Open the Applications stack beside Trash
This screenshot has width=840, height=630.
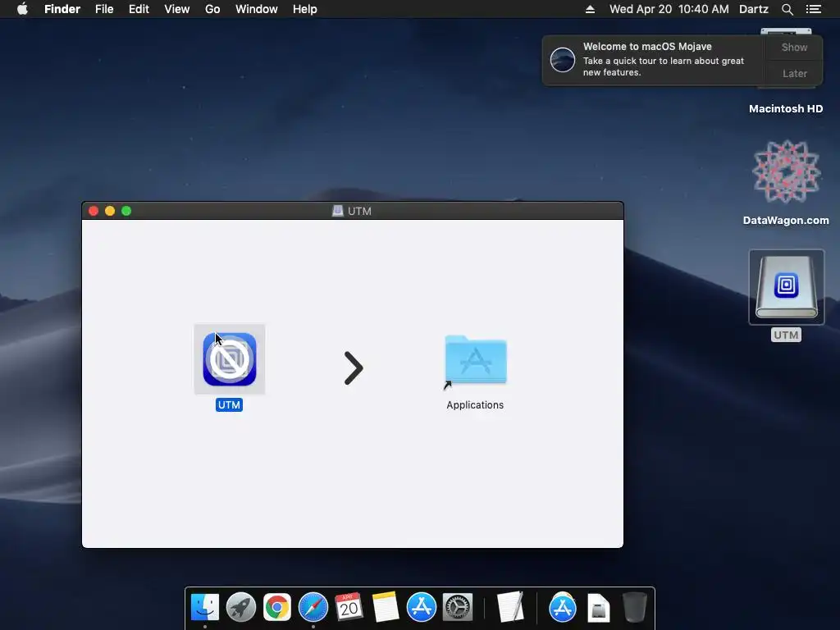coord(563,608)
